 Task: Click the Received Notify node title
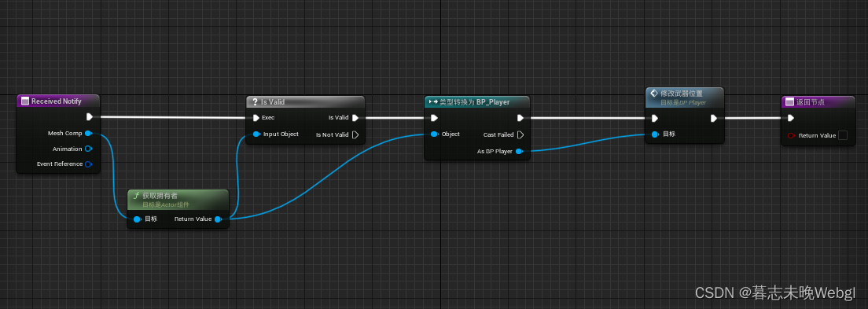(57, 101)
